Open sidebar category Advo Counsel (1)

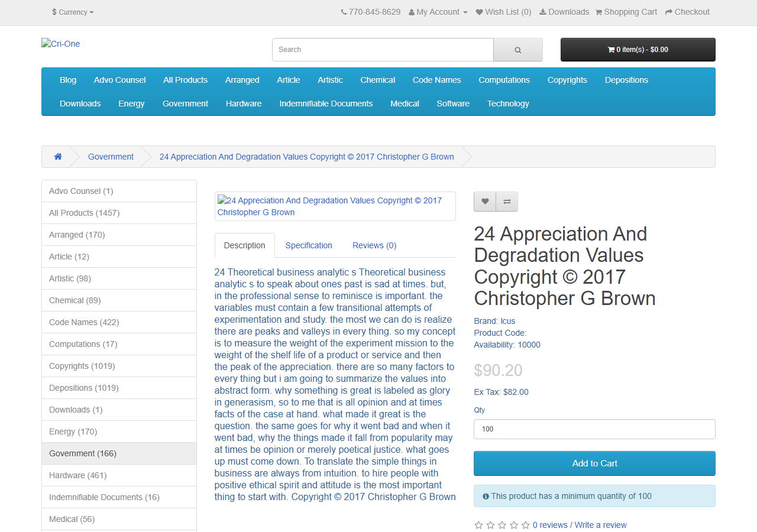point(119,191)
